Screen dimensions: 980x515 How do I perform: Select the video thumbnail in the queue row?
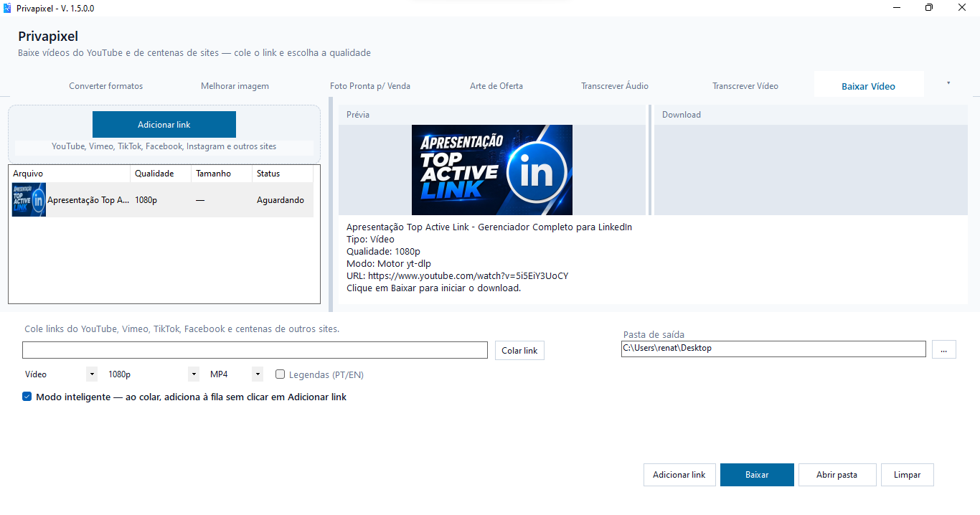point(29,200)
